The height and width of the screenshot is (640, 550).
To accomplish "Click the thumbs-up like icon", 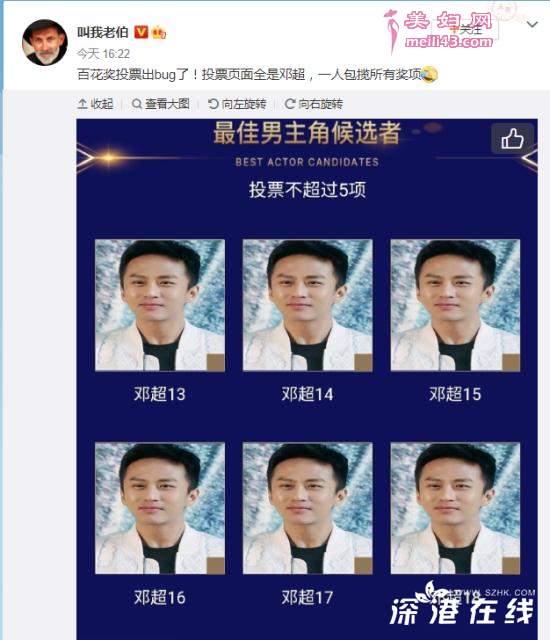I will point(512,139).
